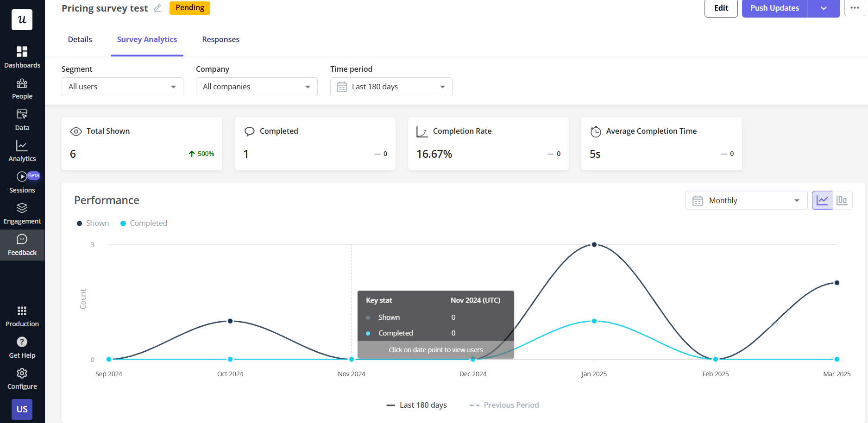Click the Push Updates button
This screenshot has height=423, width=868.
tap(774, 8)
